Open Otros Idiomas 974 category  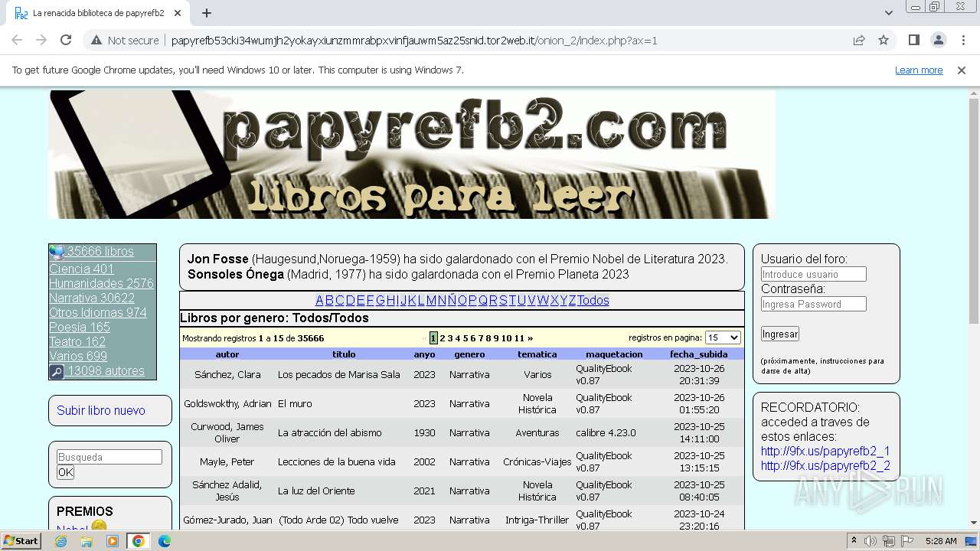(x=98, y=313)
